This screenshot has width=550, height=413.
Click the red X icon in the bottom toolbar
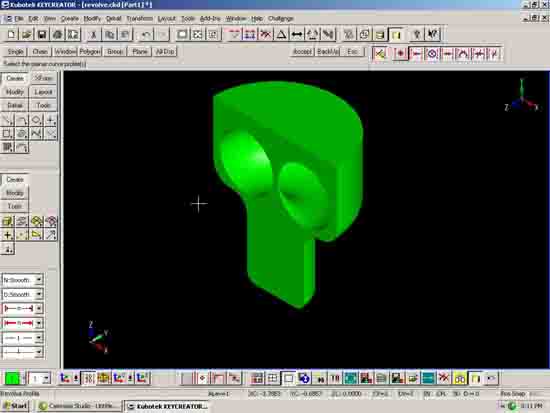click(x=444, y=378)
